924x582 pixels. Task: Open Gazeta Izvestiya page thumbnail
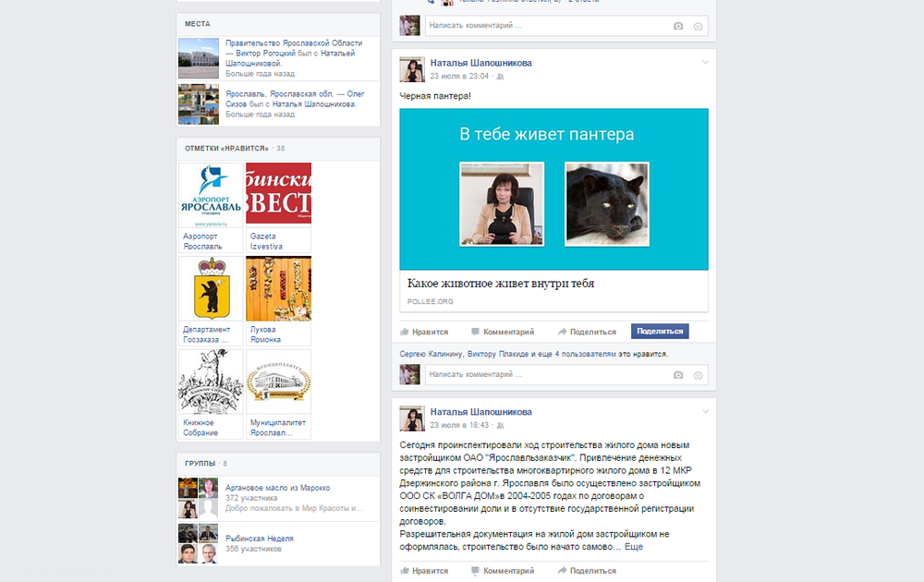[x=278, y=193]
